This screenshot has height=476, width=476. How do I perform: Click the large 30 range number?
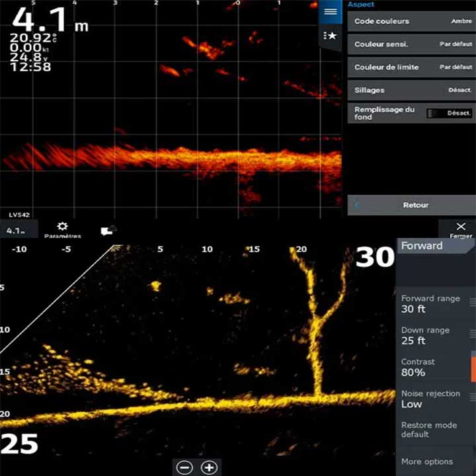tap(375, 257)
